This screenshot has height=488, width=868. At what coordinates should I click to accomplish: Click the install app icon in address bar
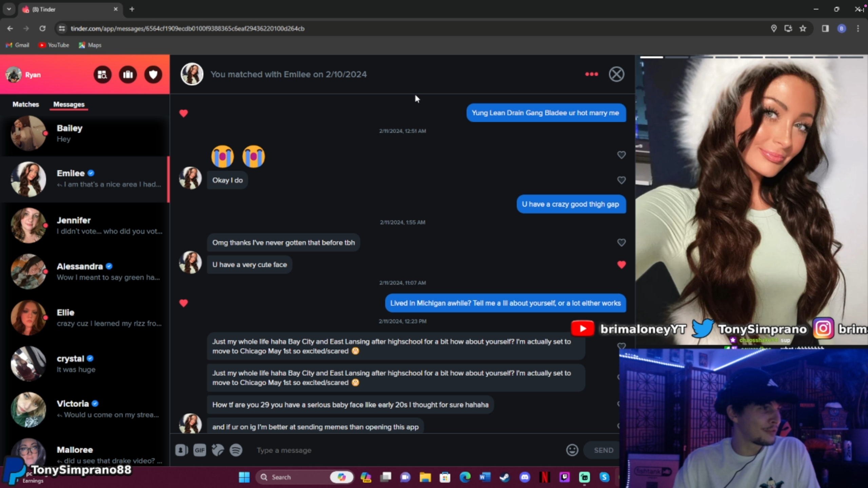[788, 28]
